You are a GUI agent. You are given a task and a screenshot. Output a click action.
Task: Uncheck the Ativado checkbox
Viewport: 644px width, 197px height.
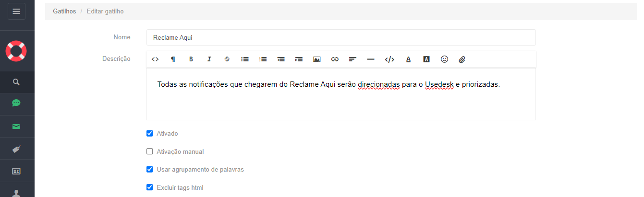(149, 133)
